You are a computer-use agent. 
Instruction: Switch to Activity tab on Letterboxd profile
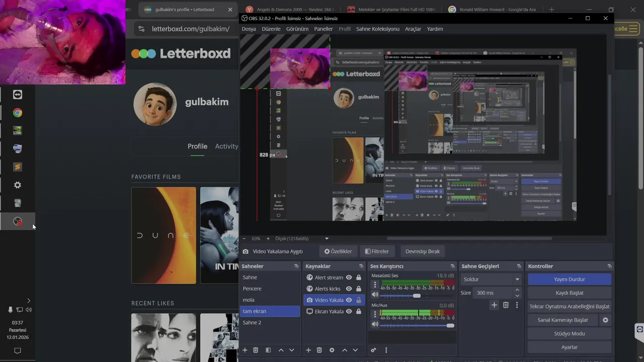226,146
